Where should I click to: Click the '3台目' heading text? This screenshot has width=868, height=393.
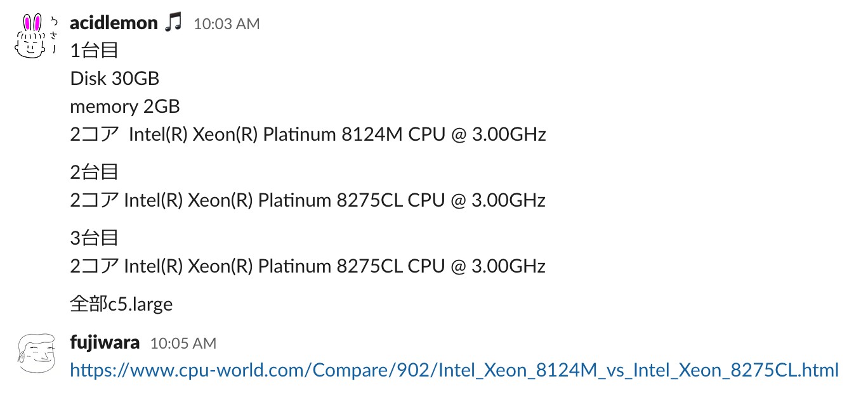[94, 238]
